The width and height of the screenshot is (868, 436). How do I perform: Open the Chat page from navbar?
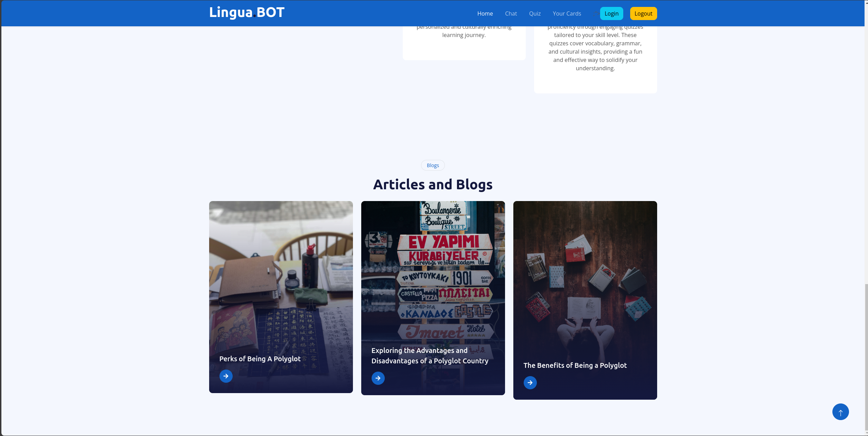[511, 13]
